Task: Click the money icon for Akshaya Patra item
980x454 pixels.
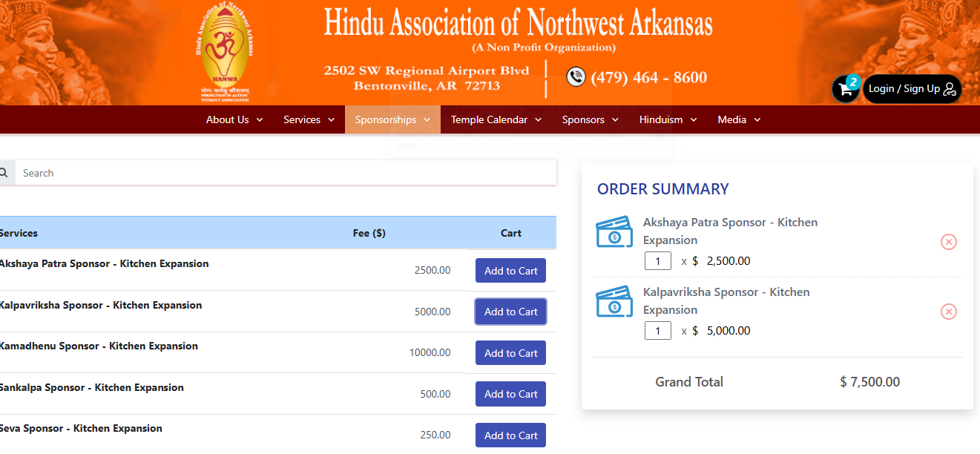Action: [x=614, y=231]
